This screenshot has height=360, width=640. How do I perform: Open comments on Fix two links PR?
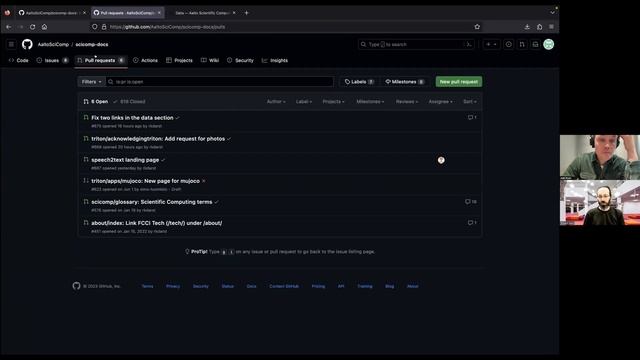[472, 118]
